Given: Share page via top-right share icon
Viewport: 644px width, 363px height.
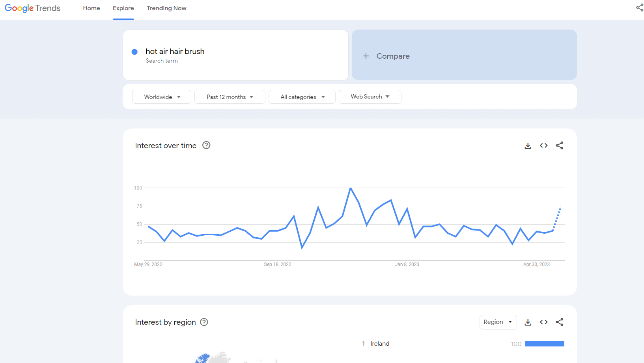Looking at the screenshot, I should tap(640, 7).
